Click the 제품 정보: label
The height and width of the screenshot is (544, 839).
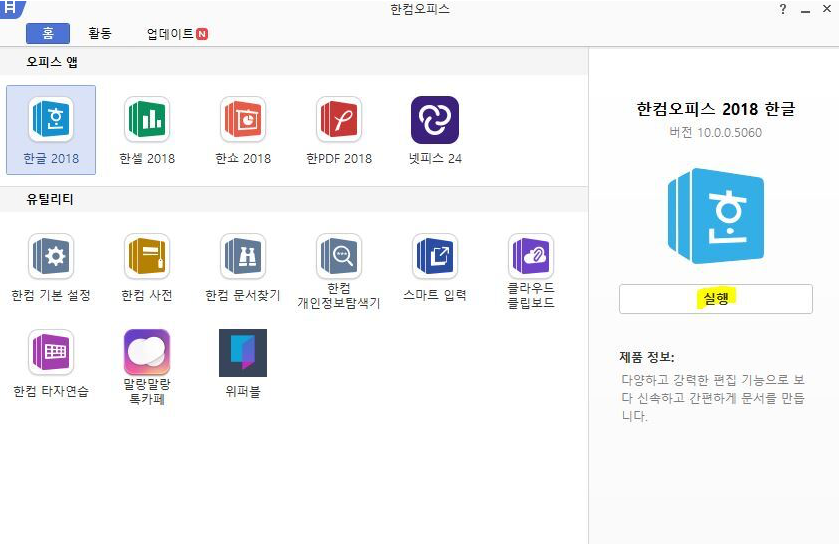click(647, 357)
